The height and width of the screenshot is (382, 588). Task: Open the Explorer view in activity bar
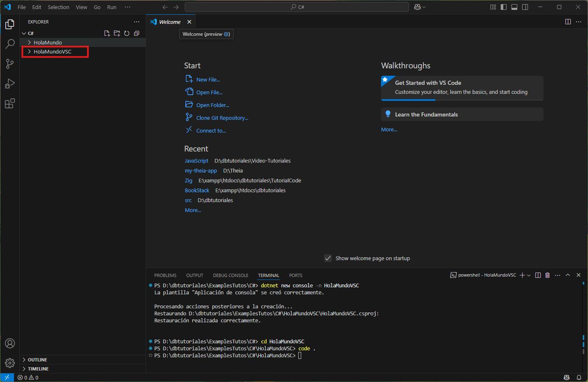pos(10,24)
